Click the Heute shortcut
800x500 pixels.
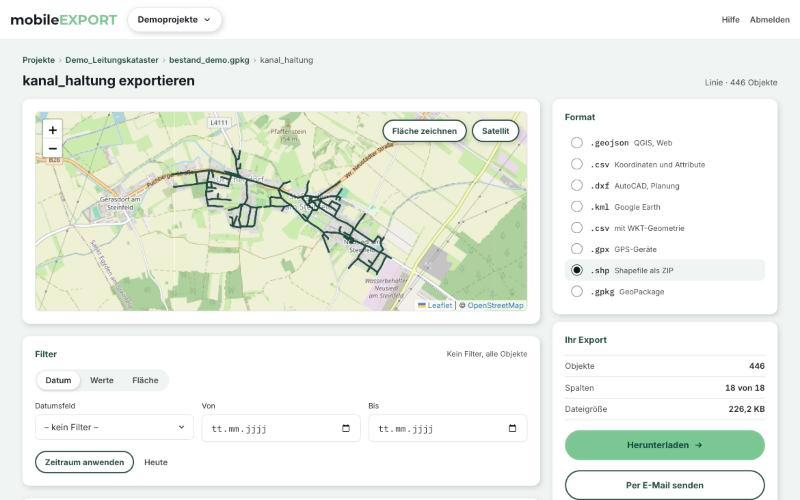pos(156,462)
